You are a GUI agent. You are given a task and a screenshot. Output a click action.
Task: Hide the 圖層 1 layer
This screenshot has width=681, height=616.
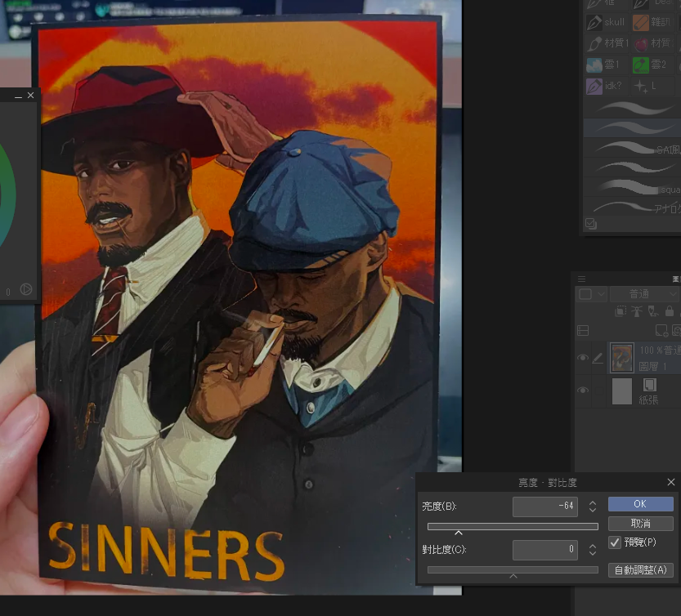[x=583, y=357]
